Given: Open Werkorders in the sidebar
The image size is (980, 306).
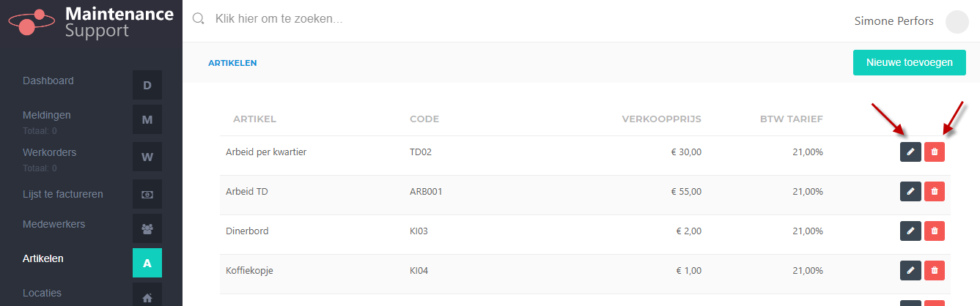Looking at the screenshot, I should click(50, 152).
